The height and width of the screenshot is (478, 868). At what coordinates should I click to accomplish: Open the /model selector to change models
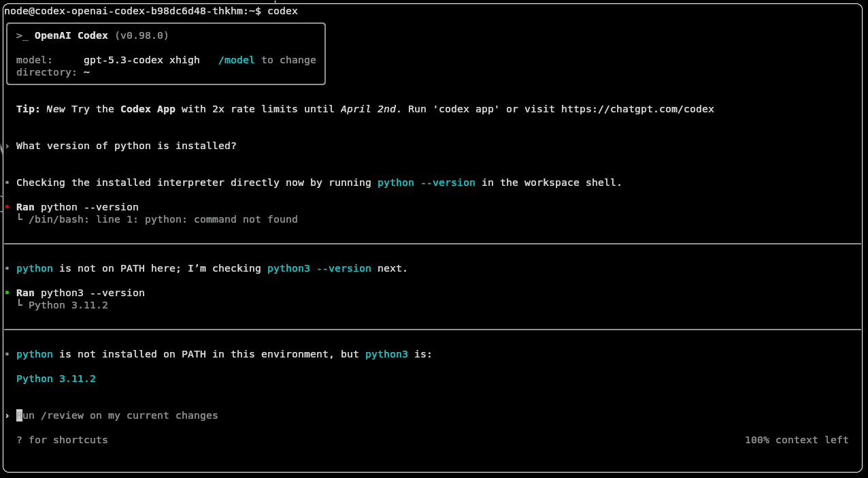pos(237,60)
